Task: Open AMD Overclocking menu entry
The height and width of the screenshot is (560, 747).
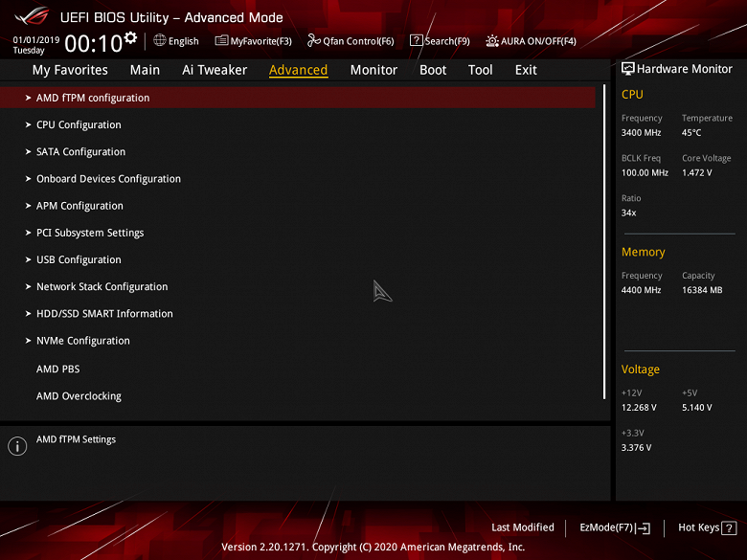Action: (79, 396)
